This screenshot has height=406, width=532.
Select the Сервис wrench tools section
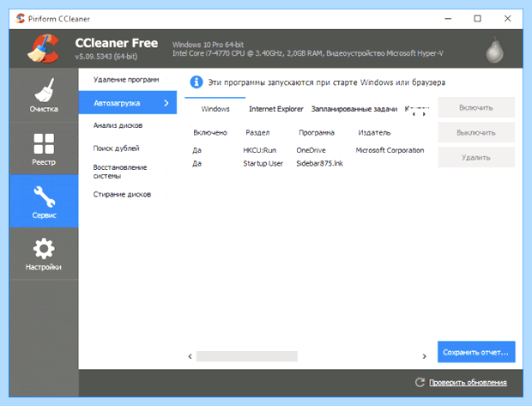tap(44, 202)
